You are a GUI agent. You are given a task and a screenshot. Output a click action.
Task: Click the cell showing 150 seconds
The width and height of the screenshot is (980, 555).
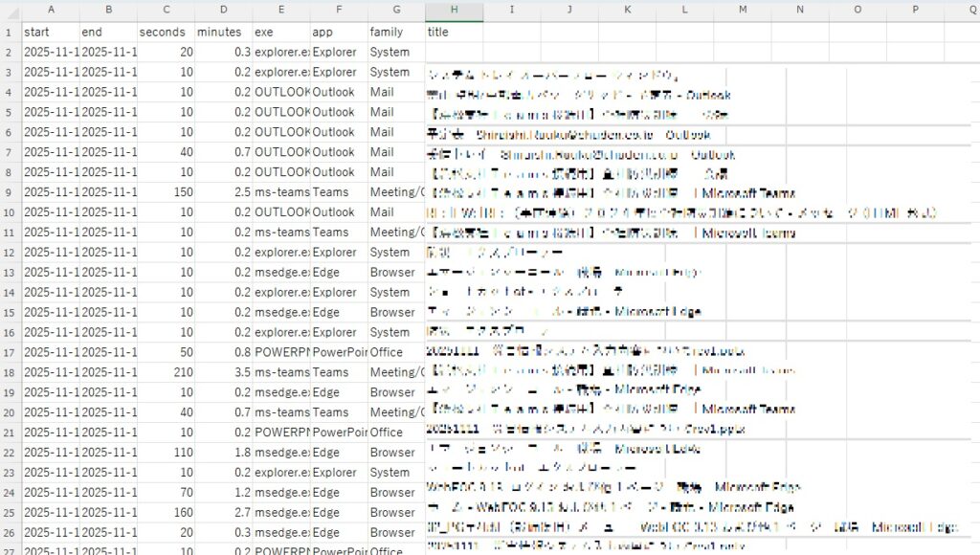pos(166,191)
